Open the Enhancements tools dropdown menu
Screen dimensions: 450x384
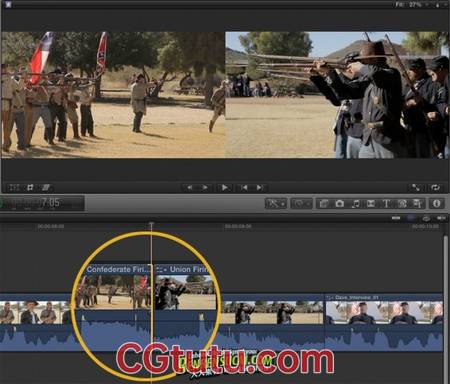click(x=276, y=203)
